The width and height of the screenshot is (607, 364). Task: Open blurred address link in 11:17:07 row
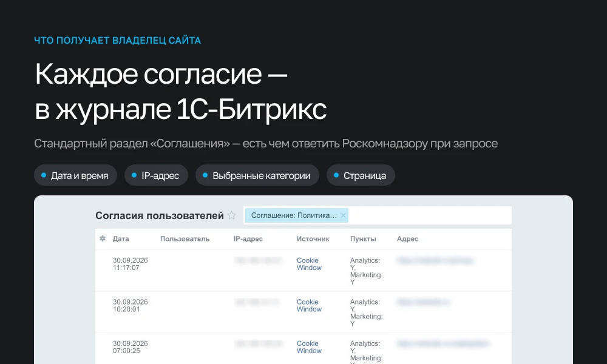point(435,260)
